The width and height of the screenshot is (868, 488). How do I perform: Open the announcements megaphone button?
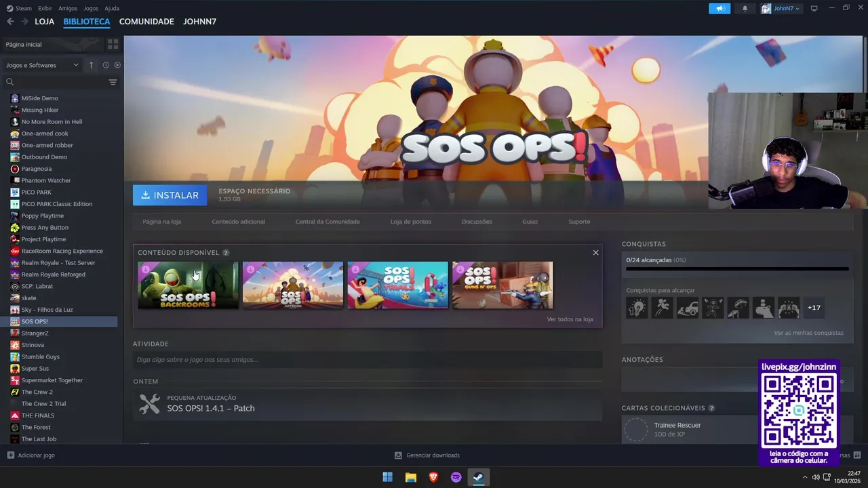coord(719,8)
